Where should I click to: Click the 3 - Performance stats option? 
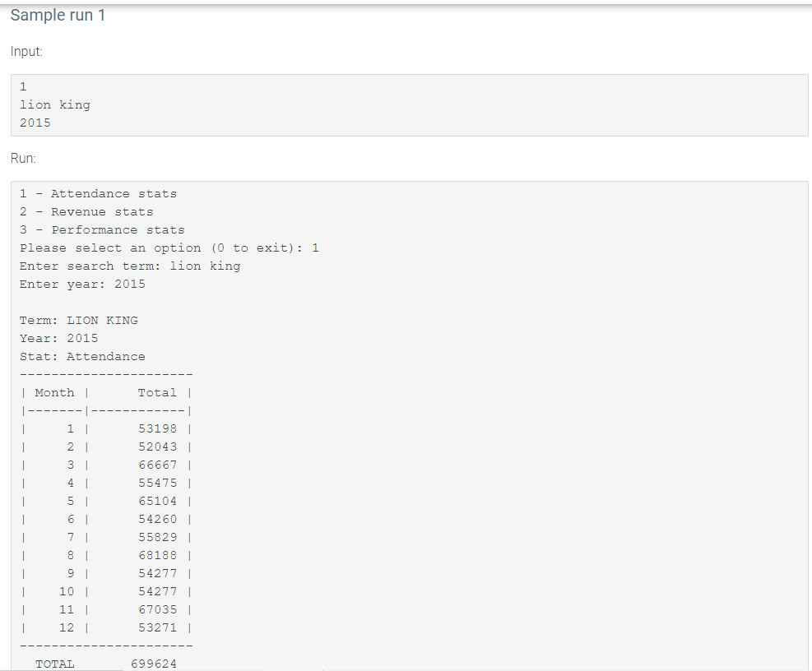click(x=102, y=229)
